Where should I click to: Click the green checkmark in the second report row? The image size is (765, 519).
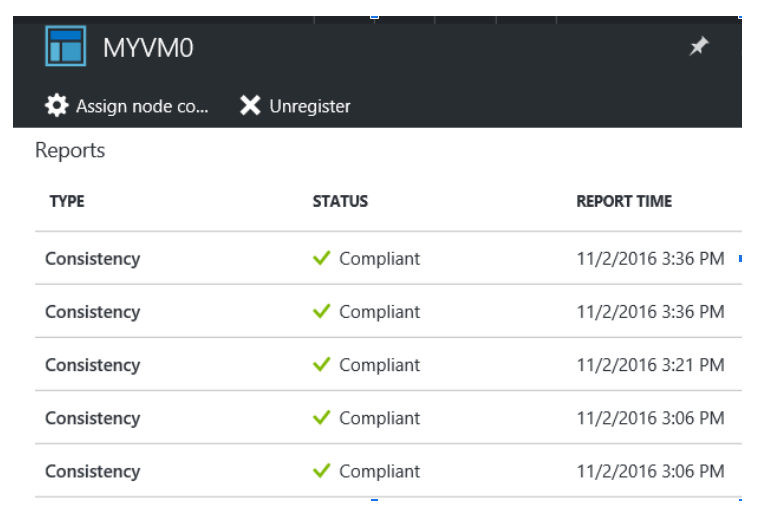(x=321, y=312)
